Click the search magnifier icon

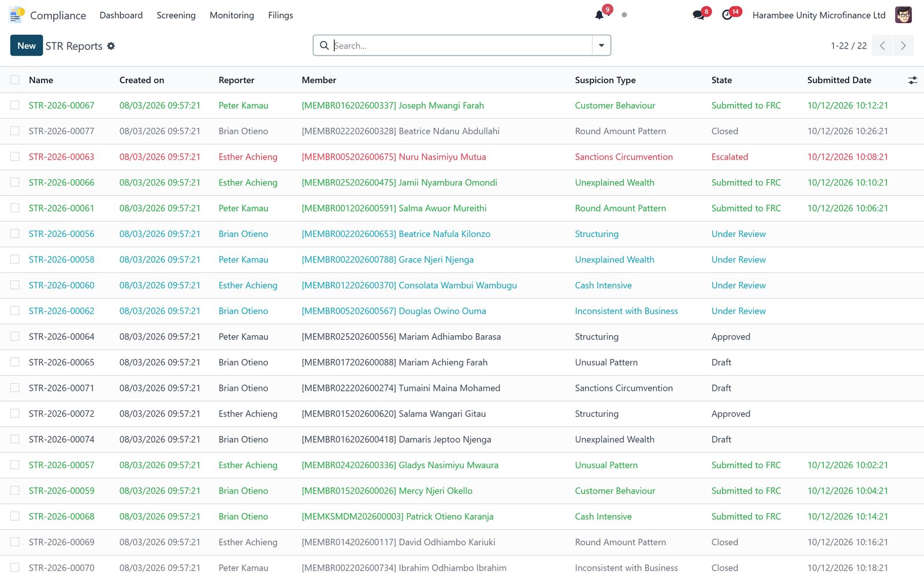324,46
